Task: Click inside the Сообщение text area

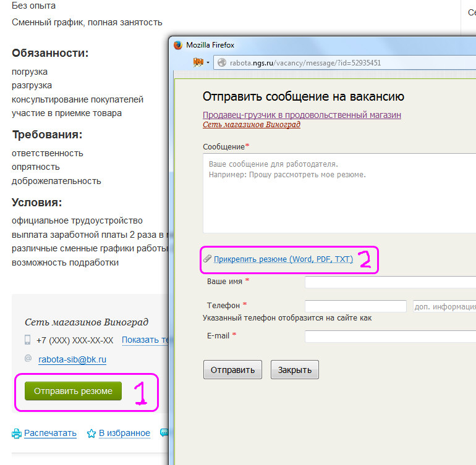Action: point(339,193)
